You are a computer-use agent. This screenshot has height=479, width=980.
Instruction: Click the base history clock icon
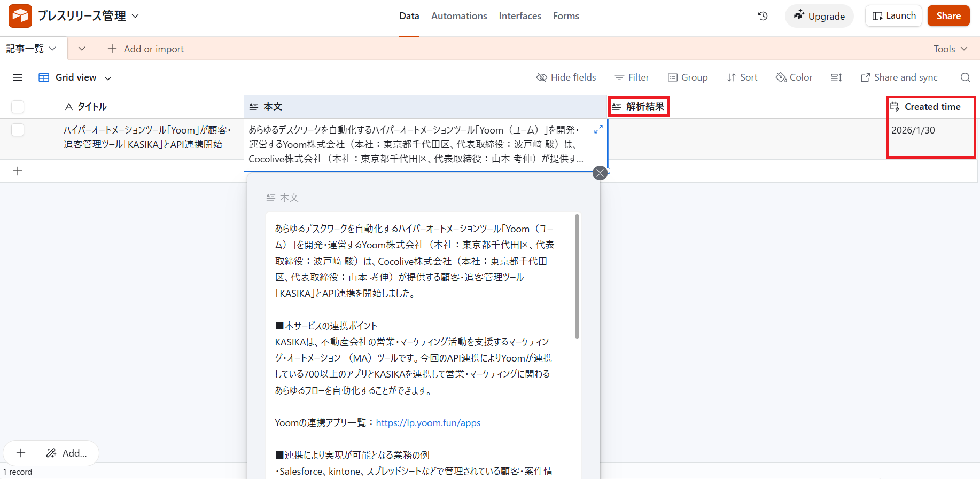[763, 16]
